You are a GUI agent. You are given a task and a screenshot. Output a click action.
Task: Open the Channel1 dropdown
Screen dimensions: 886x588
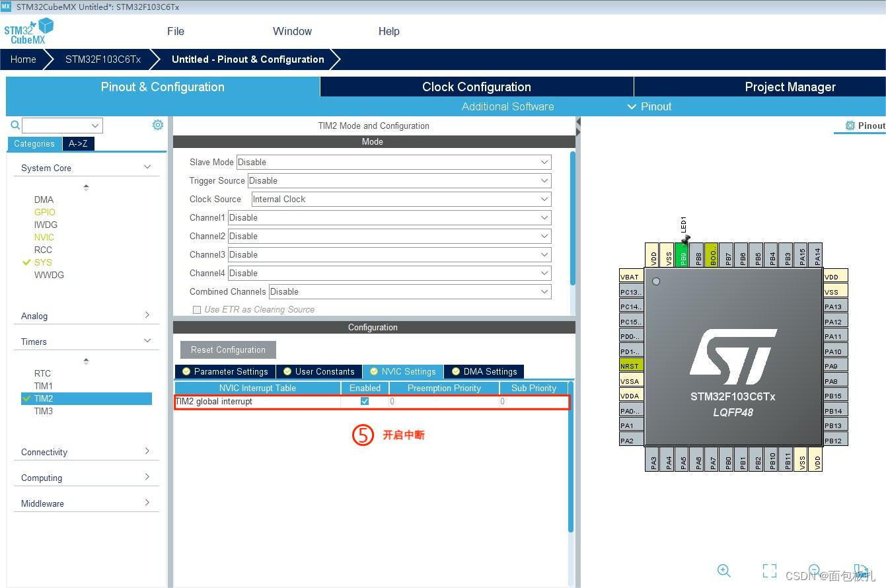(390, 217)
